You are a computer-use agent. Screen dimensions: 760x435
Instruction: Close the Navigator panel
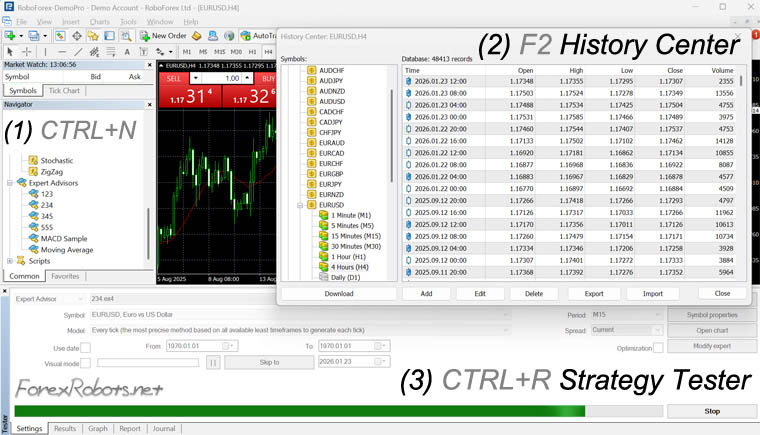tap(150, 105)
